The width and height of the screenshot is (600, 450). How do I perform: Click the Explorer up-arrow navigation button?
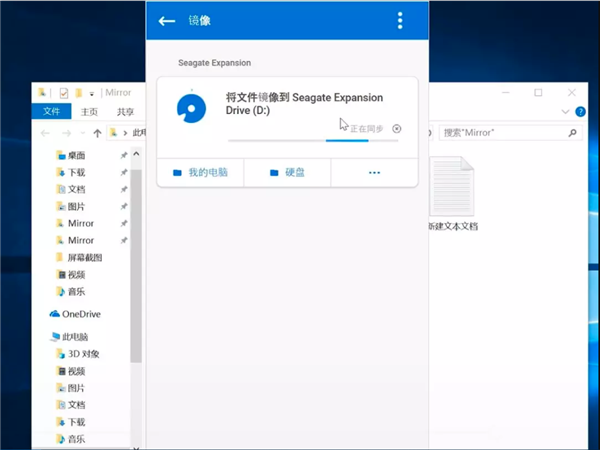pos(97,133)
